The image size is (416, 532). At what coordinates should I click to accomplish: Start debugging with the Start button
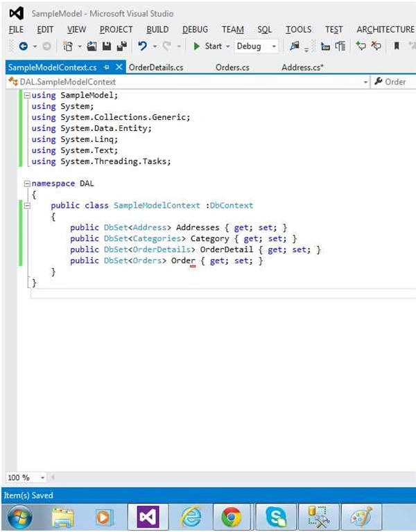(207, 46)
